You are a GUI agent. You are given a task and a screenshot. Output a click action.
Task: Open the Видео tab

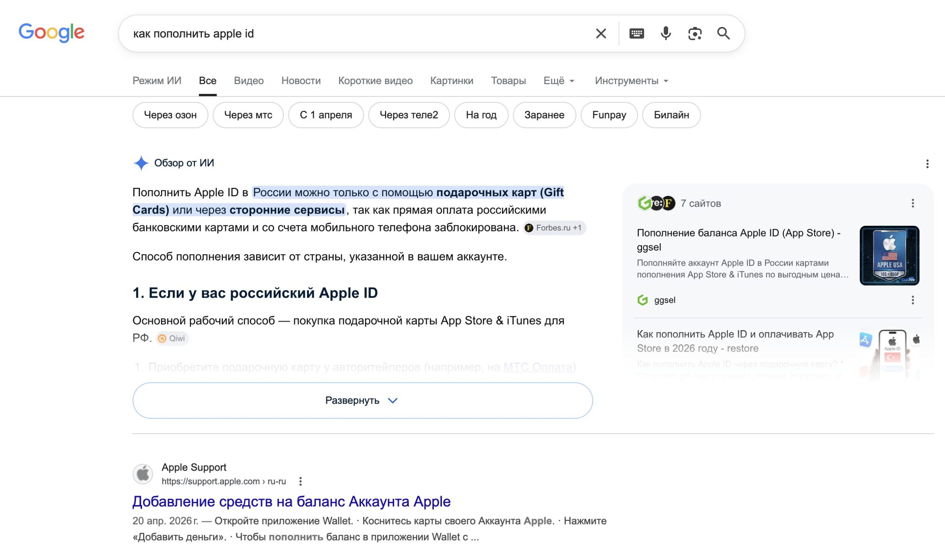pyautogui.click(x=249, y=81)
